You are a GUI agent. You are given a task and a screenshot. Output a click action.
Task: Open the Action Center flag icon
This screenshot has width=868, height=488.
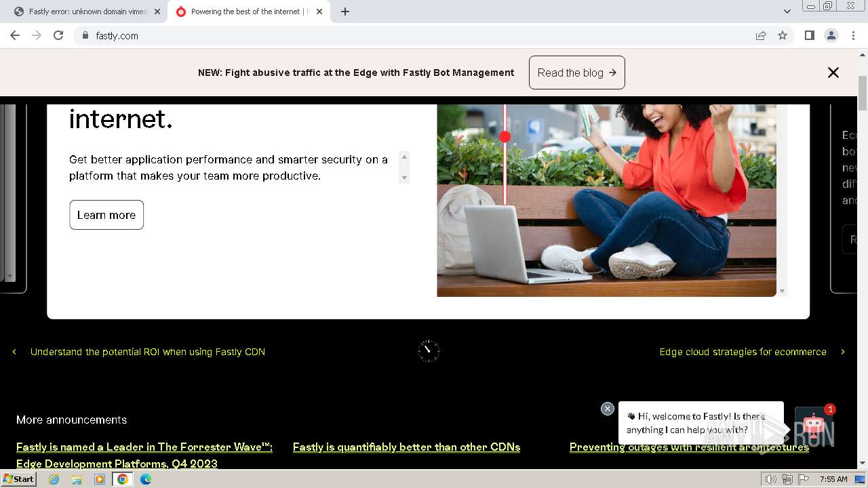(x=804, y=479)
